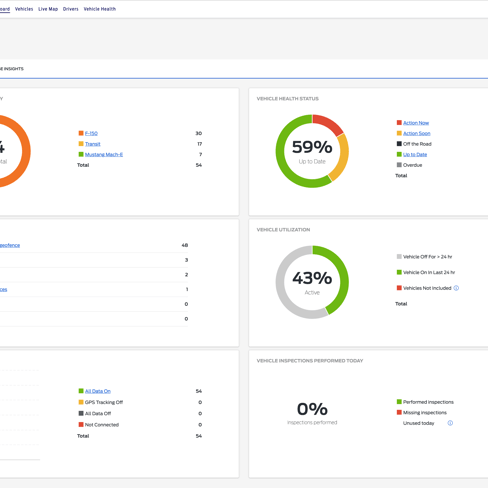The image size is (488, 488).
Task: Click the red Action Now legend swatch
Action: tap(399, 123)
